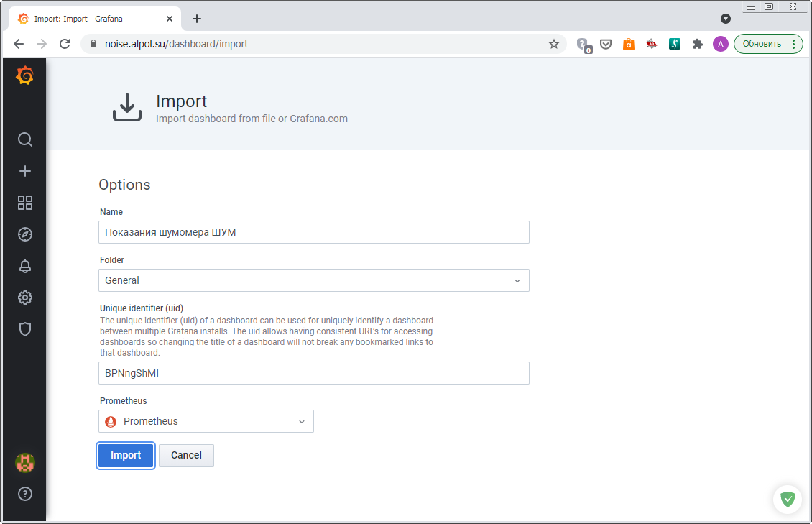812x524 pixels.
Task: Click the Grafana logo home icon
Action: [24, 75]
